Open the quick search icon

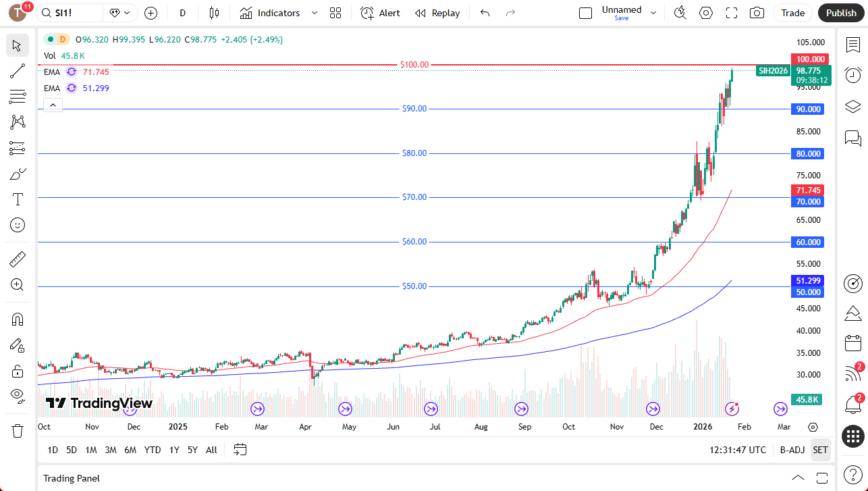tap(680, 13)
